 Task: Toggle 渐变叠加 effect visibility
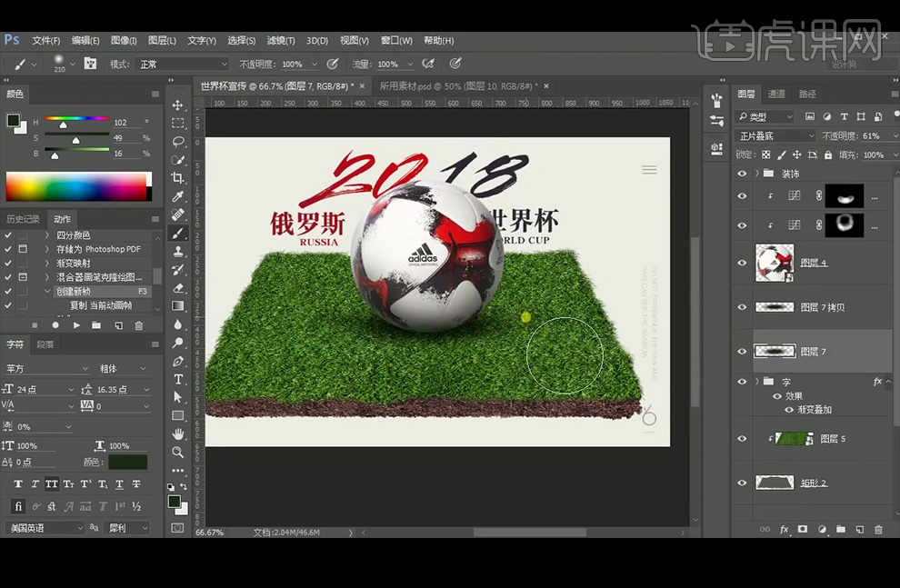789,410
